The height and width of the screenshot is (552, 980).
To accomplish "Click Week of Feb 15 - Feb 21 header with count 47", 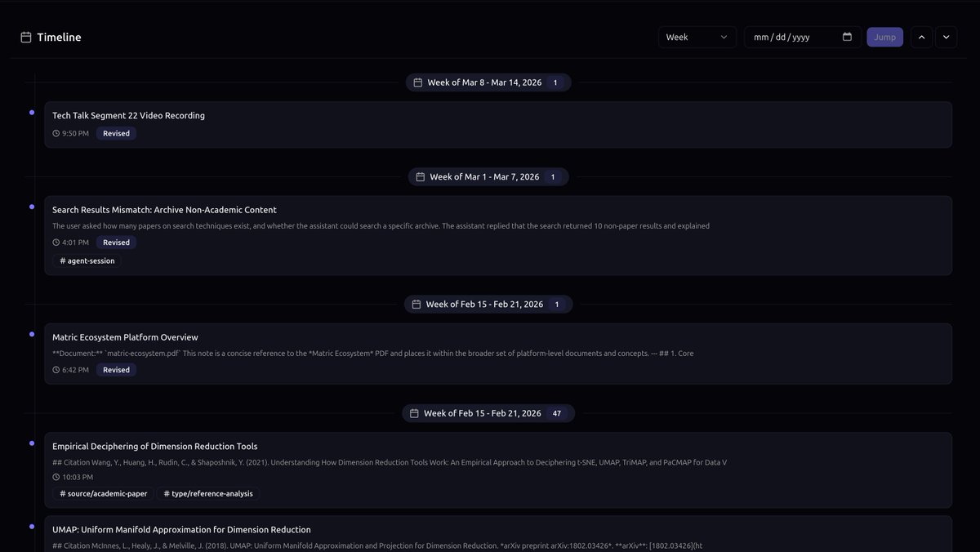I will click(x=488, y=413).
